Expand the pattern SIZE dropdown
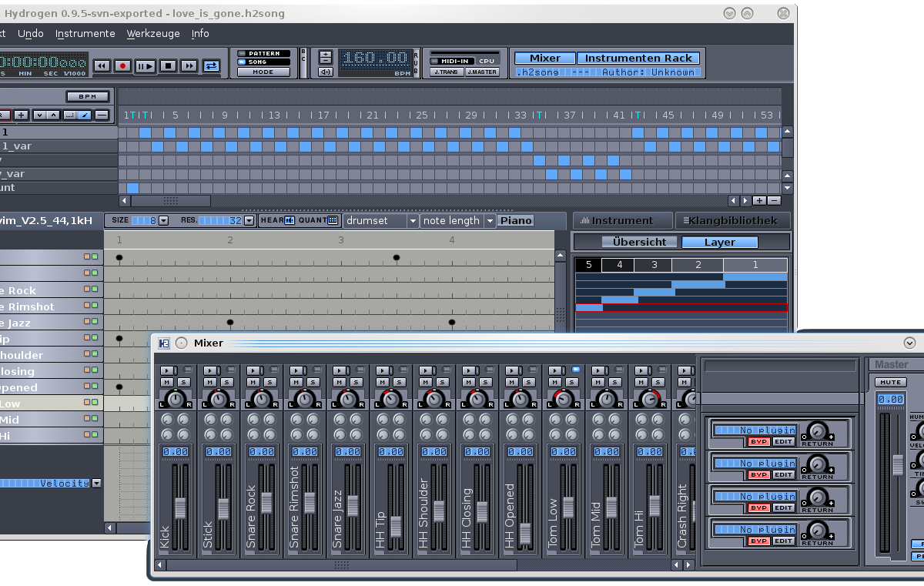This screenshot has height=586, width=924. coord(162,221)
